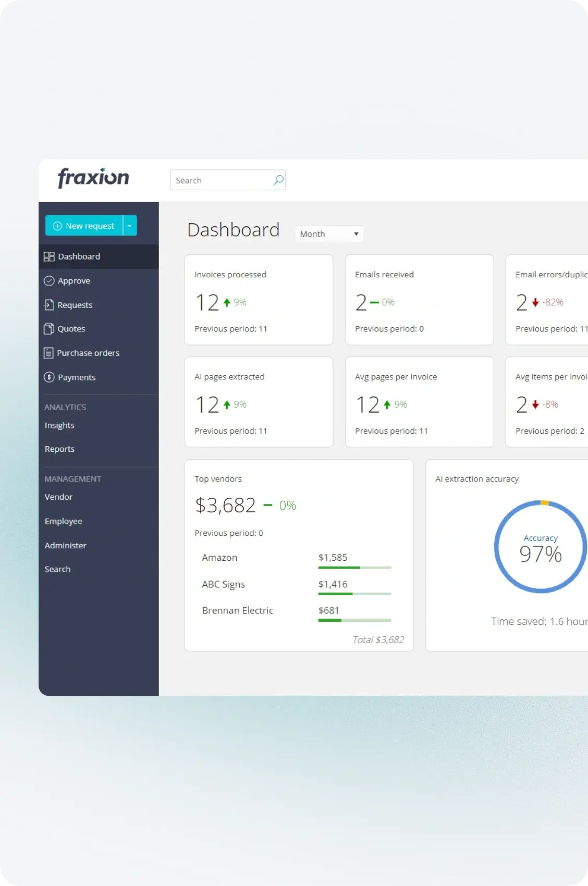Navigate to Quotes
This screenshot has width=588, height=886.
[x=99, y=329]
